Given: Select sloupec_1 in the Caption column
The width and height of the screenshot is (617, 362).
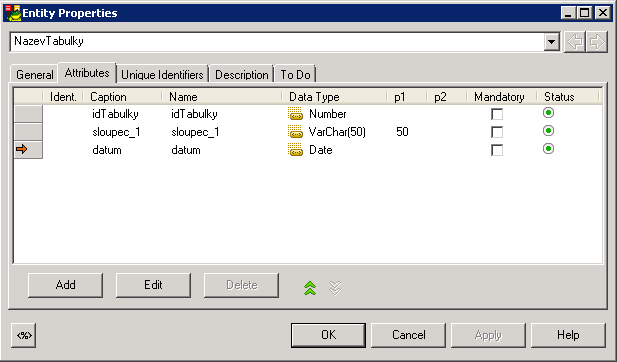Looking at the screenshot, I should [116, 132].
